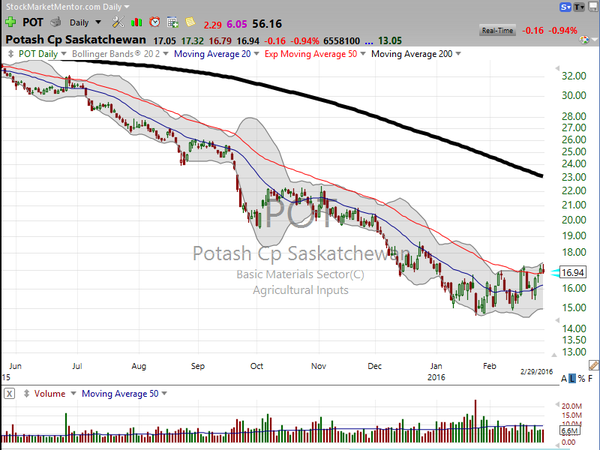Screen dimensions: 600x450
Task: Open the dropdown arrow beside pinwheel icon
Action: (x=594, y=39)
